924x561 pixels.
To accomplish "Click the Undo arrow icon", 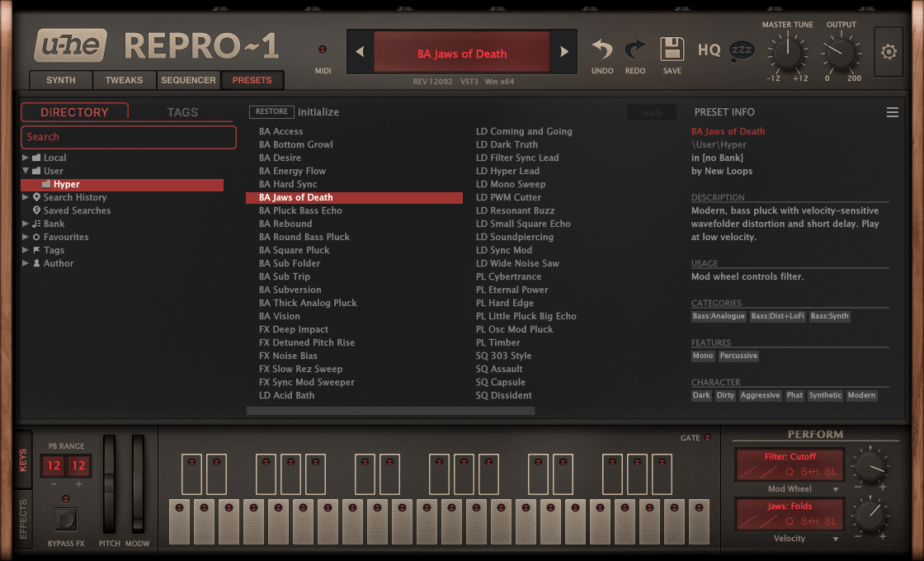I will 602,49.
